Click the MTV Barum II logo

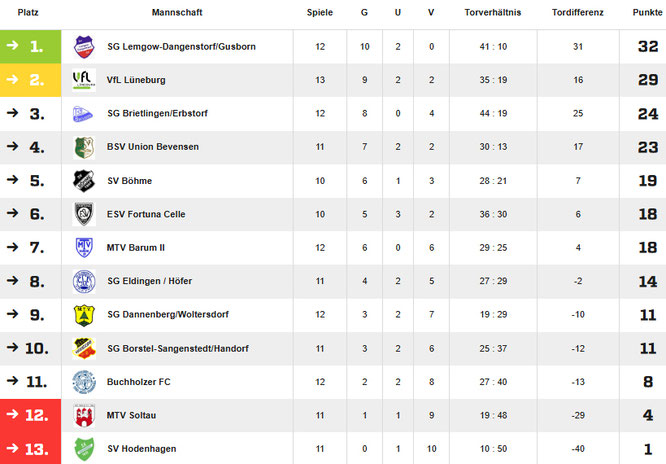(83, 248)
